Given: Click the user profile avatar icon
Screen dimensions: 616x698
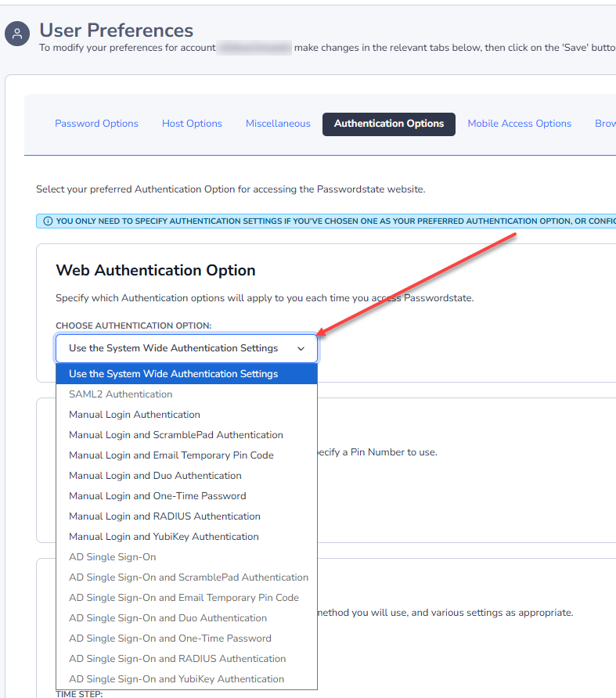Looking at the screenshot, I should [x=17, y=34].
